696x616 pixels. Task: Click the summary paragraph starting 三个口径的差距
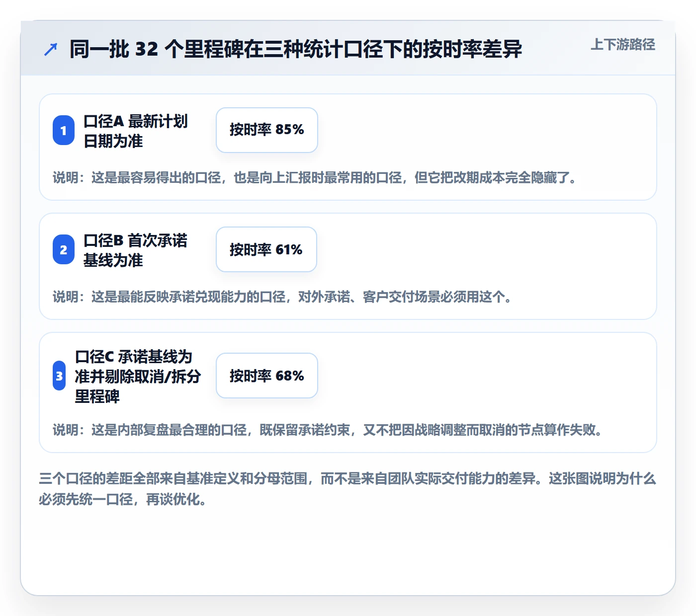348,489
